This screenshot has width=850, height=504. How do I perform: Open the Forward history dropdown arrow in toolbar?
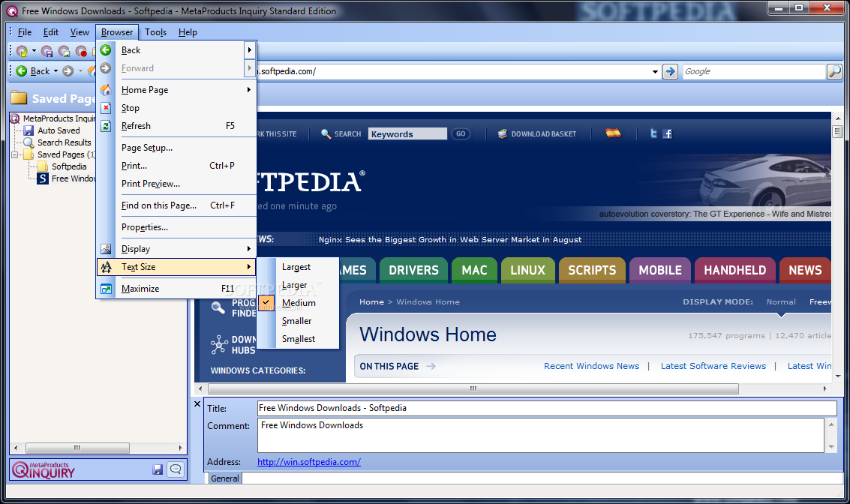point(80,71)
